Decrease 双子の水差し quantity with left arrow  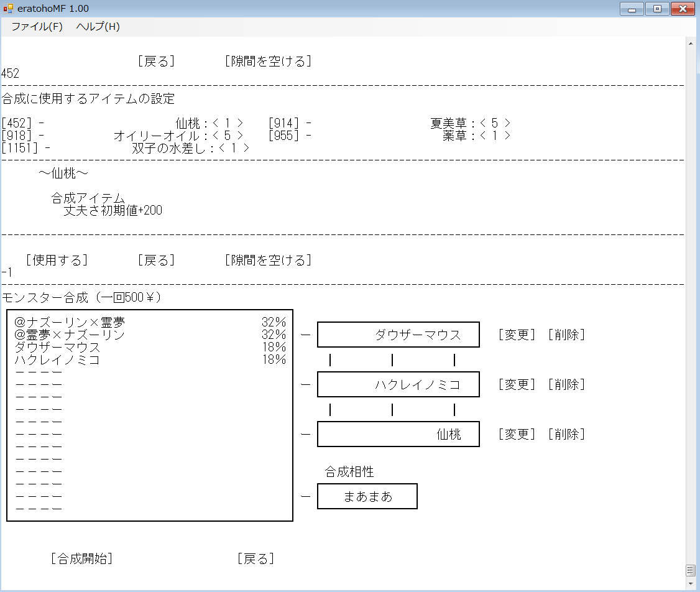point(222,148)
